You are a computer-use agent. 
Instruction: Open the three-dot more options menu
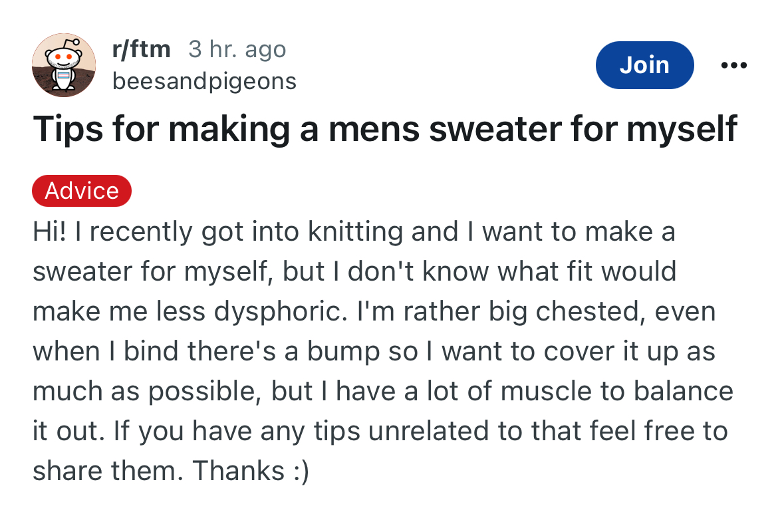pos(733,65)
